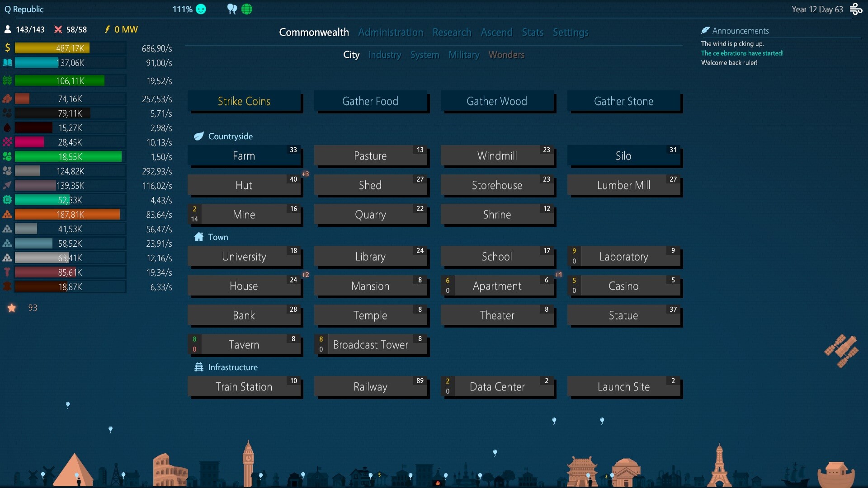Open the Administration menu
The width and height of the screenshot is (868, 488).
point(390,32)
